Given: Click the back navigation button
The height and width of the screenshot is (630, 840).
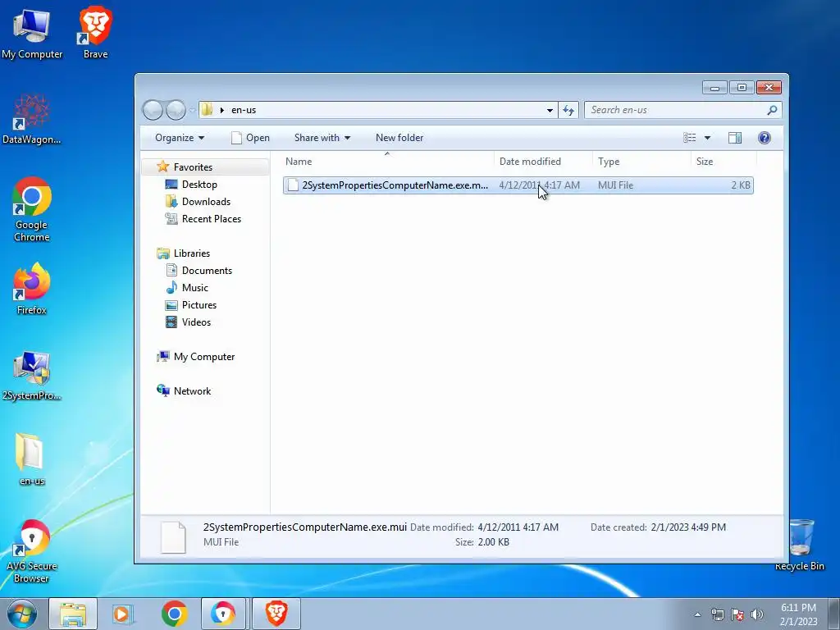Looking at the screenshot, I should 153,110.
